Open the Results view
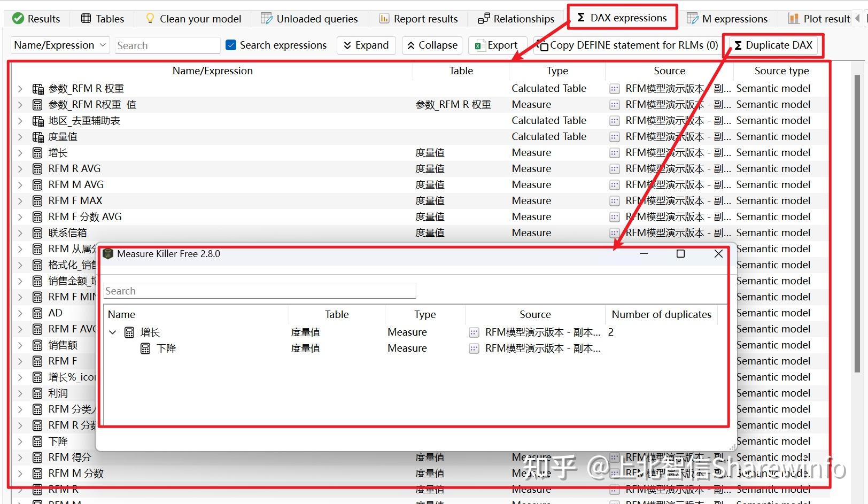Screen dimensions: 868x504 coord(36,18)
